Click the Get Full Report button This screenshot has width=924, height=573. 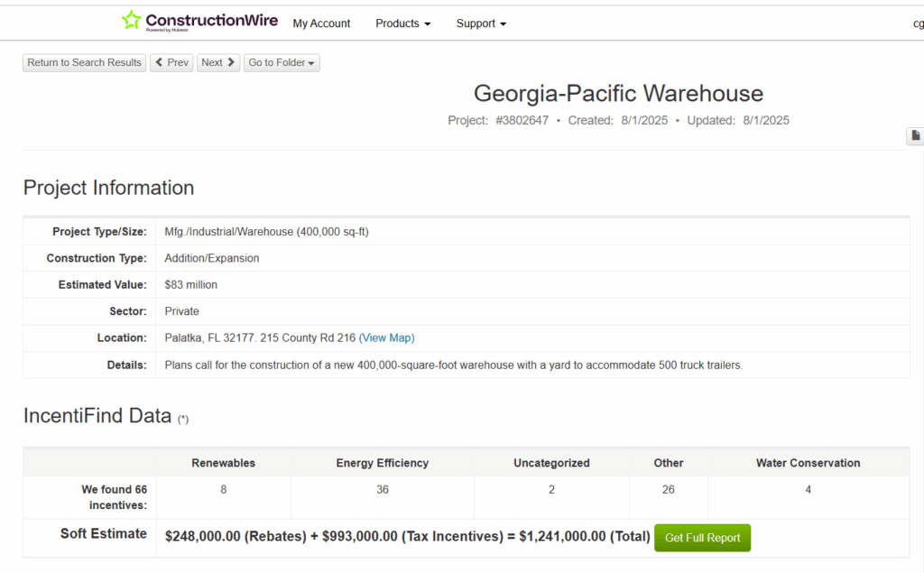coord(702,538)
